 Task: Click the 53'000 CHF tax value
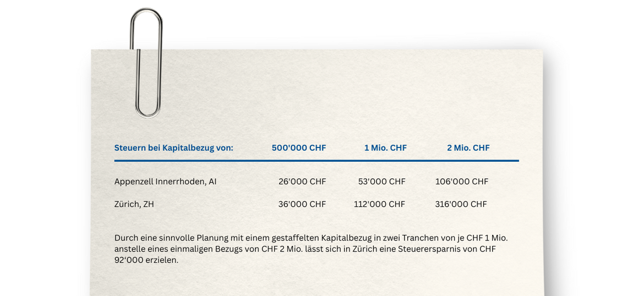[x=381, y=182]
